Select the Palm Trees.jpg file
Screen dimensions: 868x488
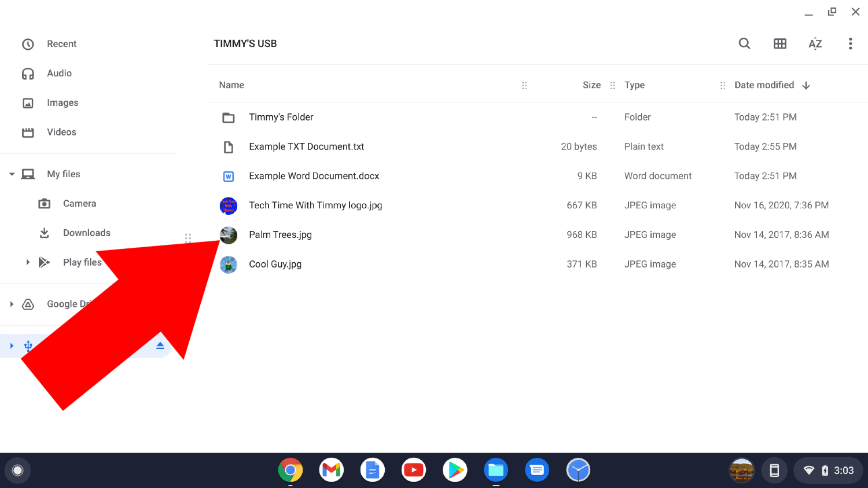[x=280, y=234]
